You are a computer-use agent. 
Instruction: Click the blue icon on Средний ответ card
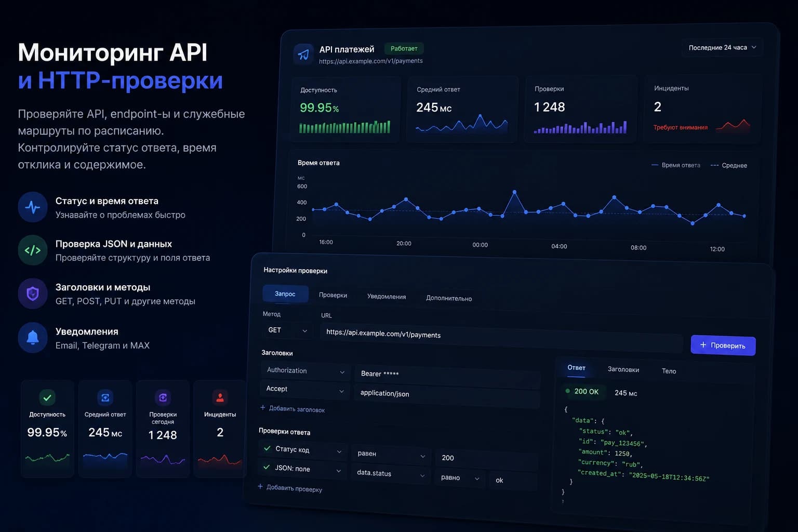(105, 397)
